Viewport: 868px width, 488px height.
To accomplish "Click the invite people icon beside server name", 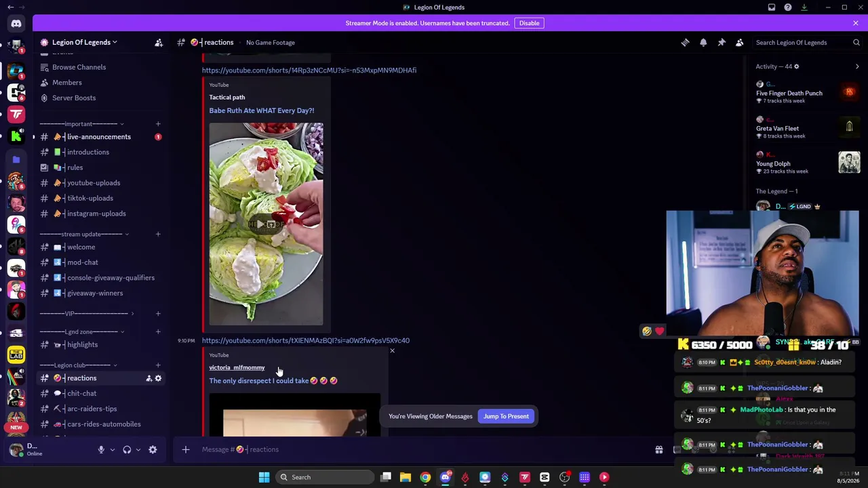I will pos(159,43).
